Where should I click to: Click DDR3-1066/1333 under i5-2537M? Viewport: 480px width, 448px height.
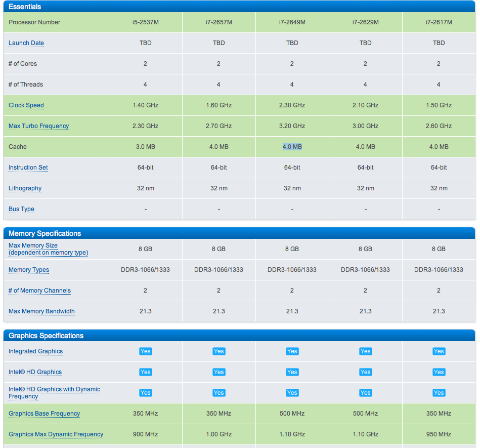pyautogui.click(x=145, y=270)
